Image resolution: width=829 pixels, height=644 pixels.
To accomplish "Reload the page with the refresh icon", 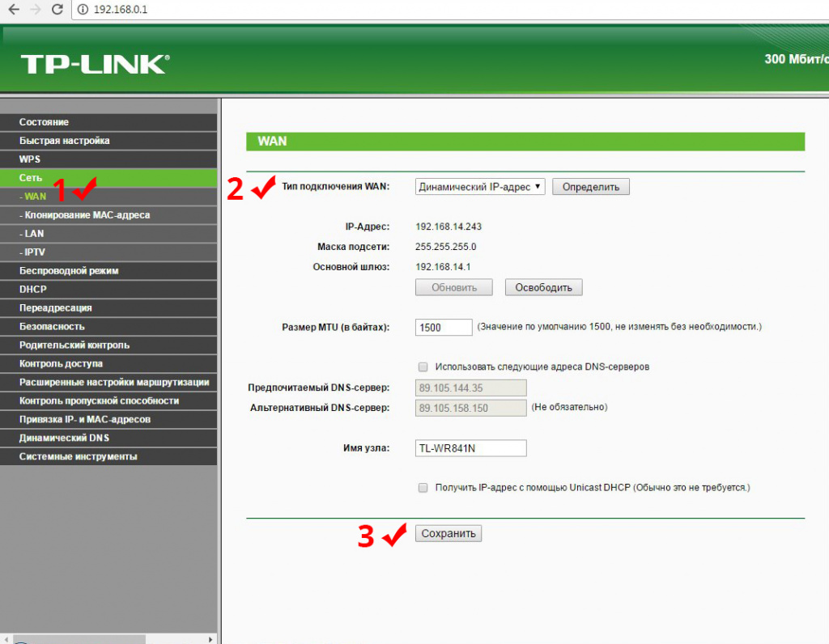I will pyautogui.click(x=57, y=10).
